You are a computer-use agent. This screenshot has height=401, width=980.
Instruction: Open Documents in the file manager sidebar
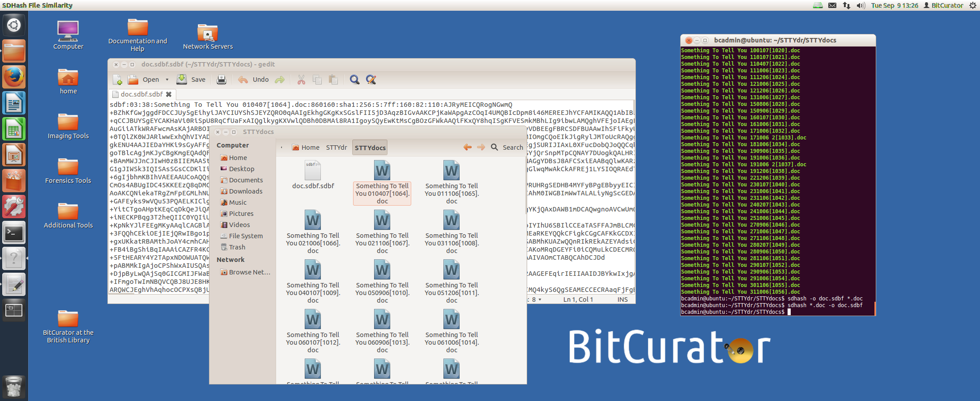click(246, 180)
